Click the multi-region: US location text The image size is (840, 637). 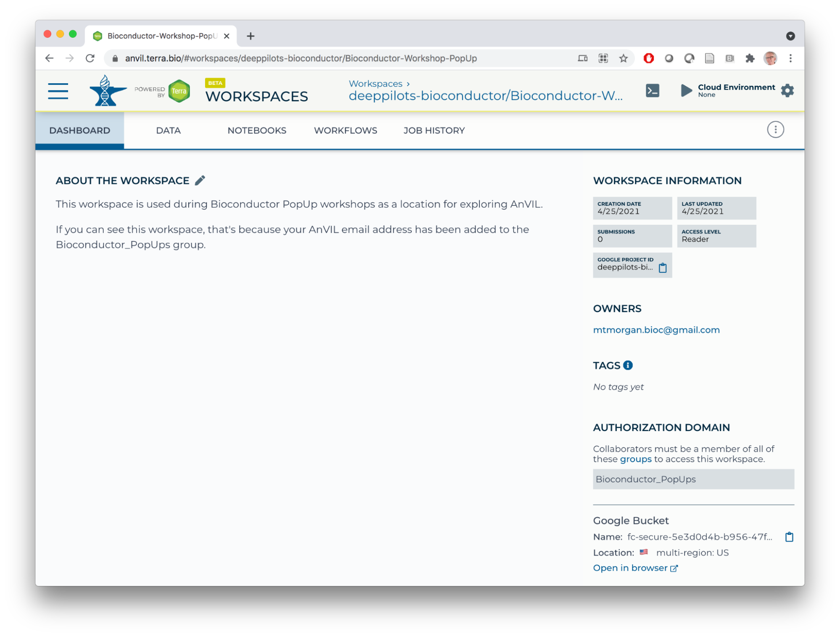coord(692,553)
